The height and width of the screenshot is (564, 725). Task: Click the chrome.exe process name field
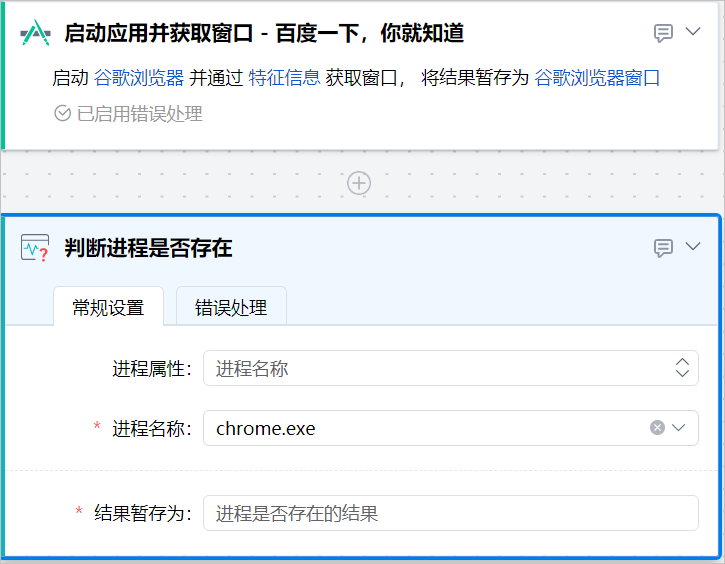point(420,428)
